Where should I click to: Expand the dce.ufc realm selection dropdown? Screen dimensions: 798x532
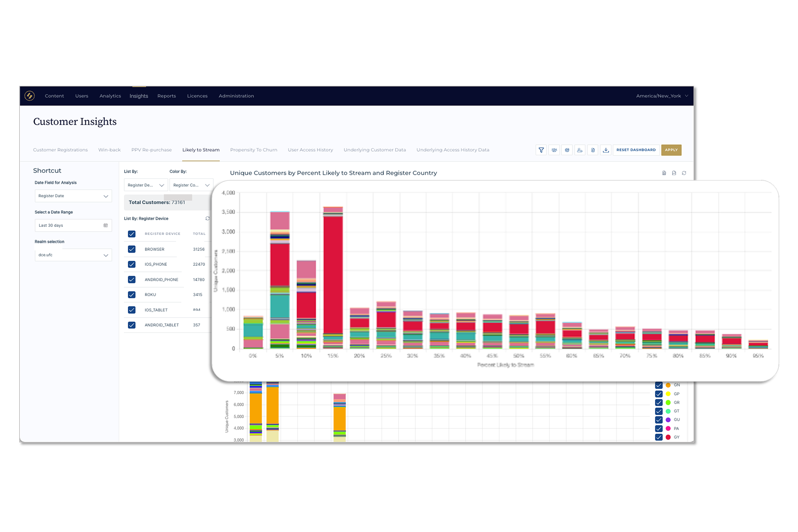[73, 255]
